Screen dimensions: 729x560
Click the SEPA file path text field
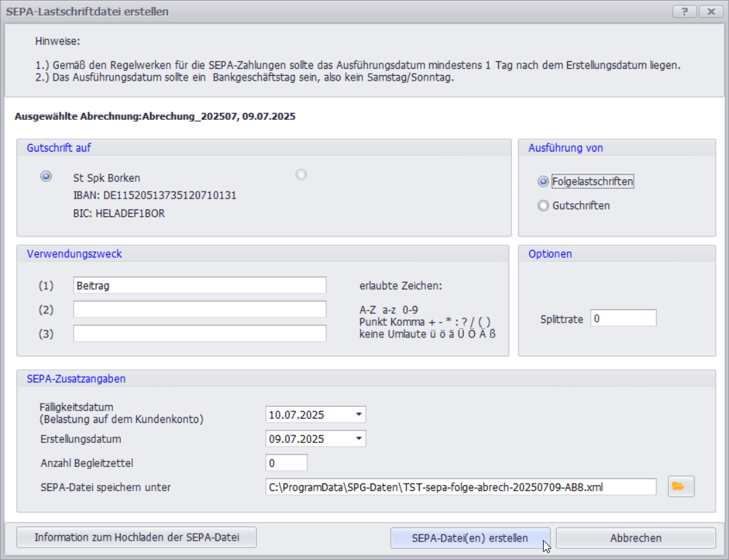pyautogui.click(x=460, y=487)
